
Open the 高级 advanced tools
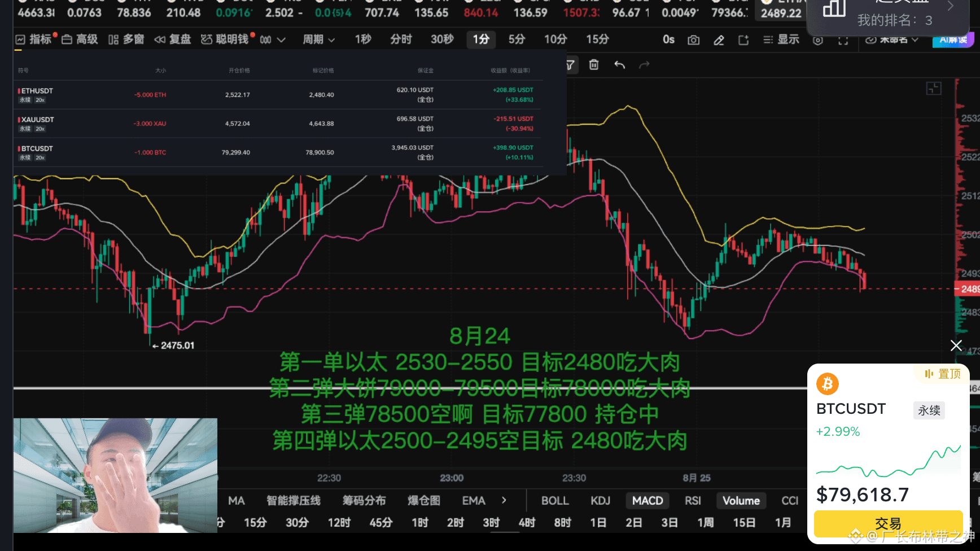pos(80,40)
